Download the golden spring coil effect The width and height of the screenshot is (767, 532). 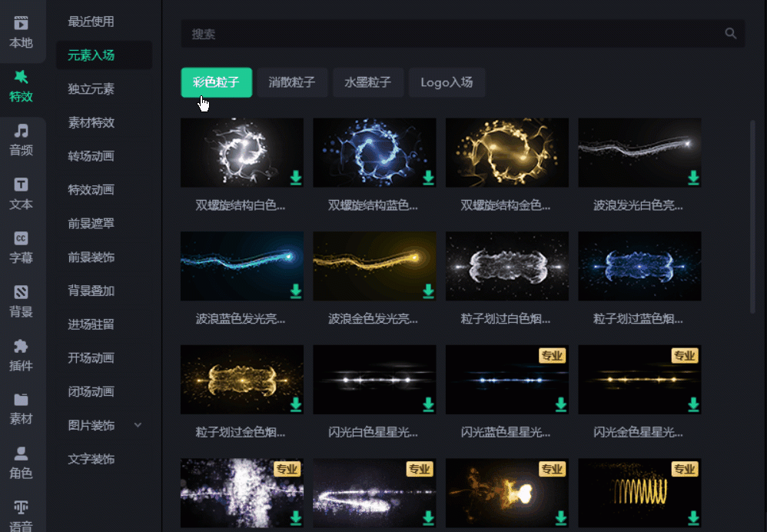(x=693, y=517)
